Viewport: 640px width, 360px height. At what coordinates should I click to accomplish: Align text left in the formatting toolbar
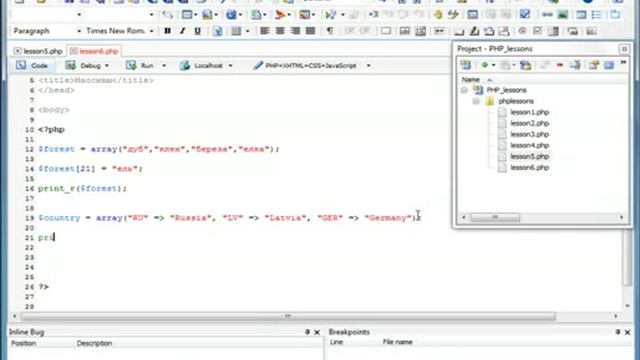coord(264,31)
